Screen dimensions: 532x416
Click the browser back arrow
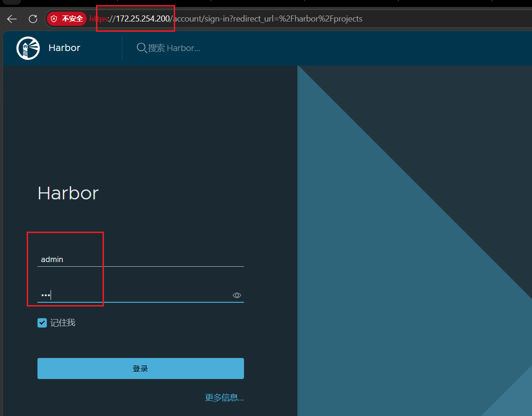click(12, 19)
